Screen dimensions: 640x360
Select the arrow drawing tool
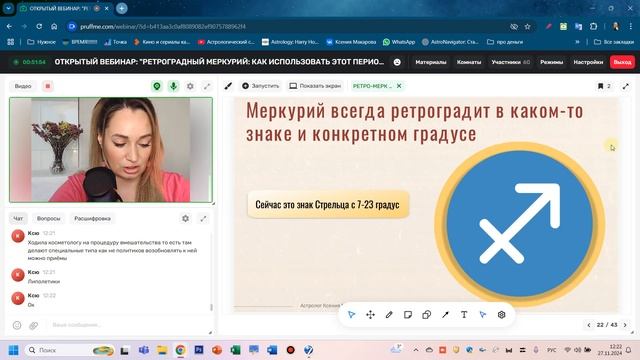[x=445, y=315]
